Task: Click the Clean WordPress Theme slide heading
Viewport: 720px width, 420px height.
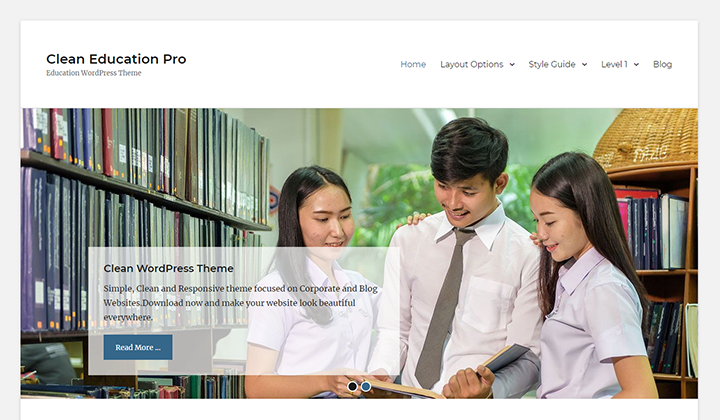Action: coord(169,269)
